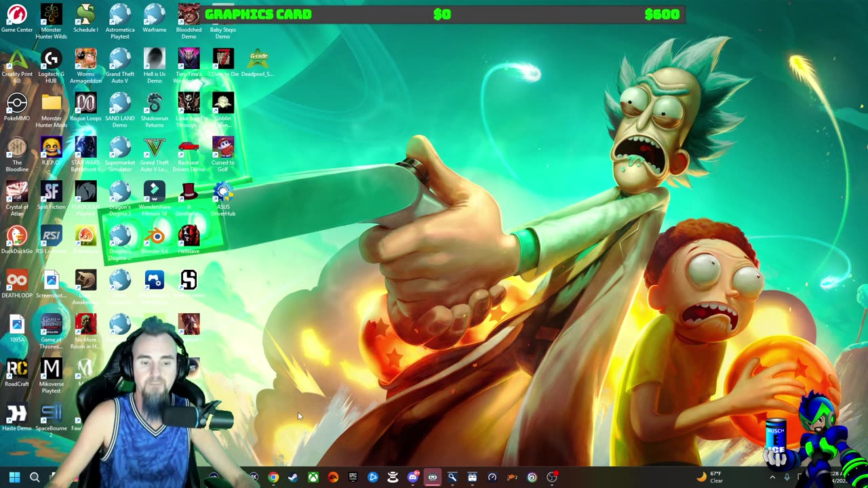Image resolution: width=868 pixels, height=488 pixels.
Task: Open Epic Games Launcher on taskbar
Action: coord(353,477)
